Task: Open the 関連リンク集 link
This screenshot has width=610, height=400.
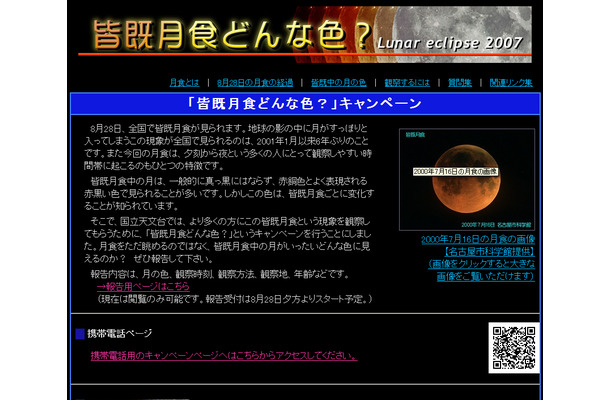Action: (512, 82)
